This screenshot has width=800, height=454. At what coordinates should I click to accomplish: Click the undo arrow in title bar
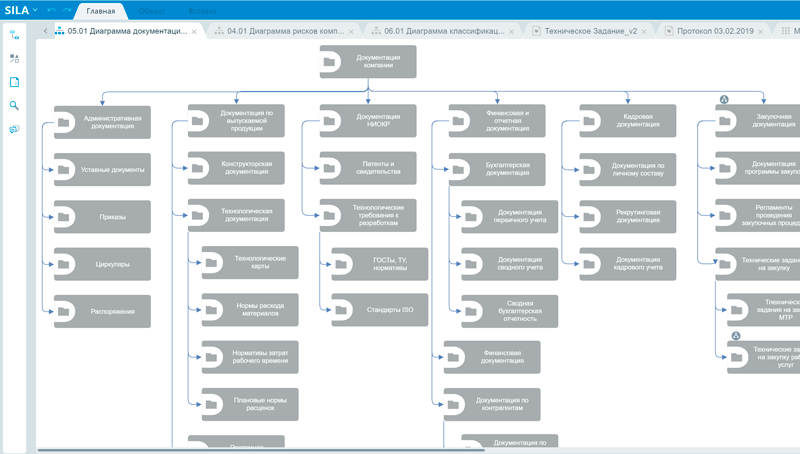pos(52,10)
